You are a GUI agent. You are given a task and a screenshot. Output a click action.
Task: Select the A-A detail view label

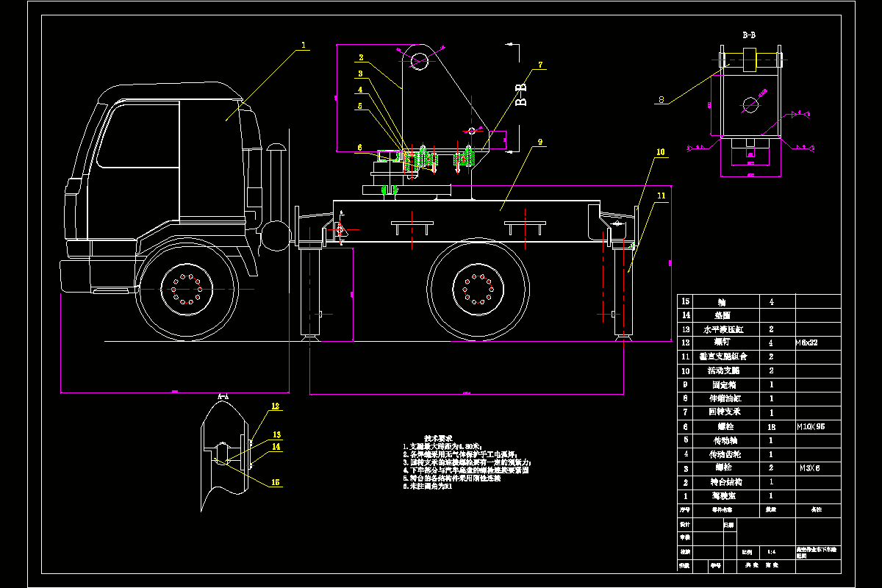click(x=223, y=396)
